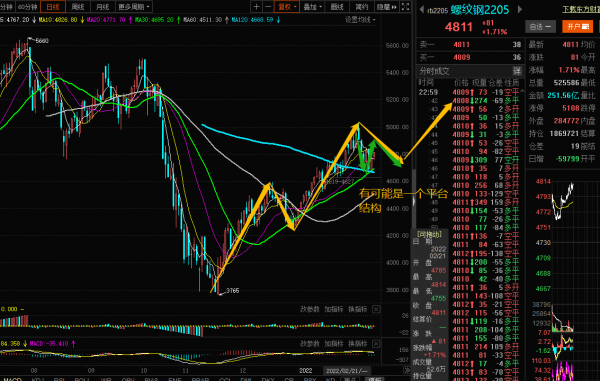
Task: Click the 详 detail icon for 分时成交
Action: point(517,71)
